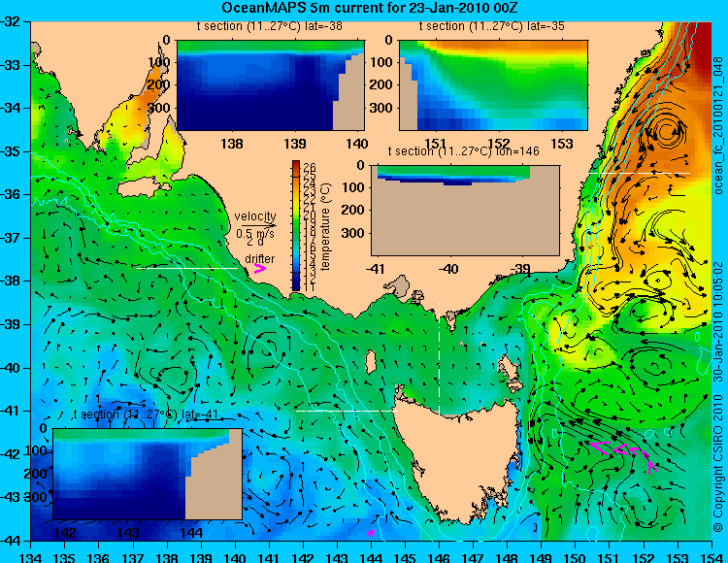Select the 't section (11..27°C) lat=-41' heading

pyautogui.click(x=146, y=414)
